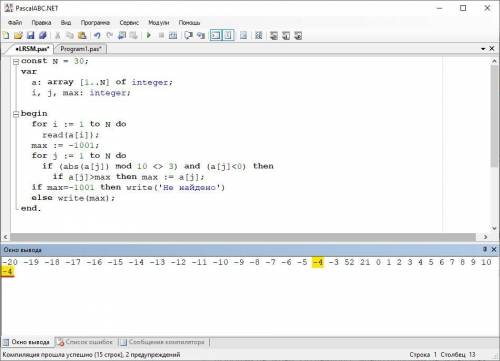Open the Список ошибок tab
The width and height of the screenshot is (500, 361).
pos(85,342)
